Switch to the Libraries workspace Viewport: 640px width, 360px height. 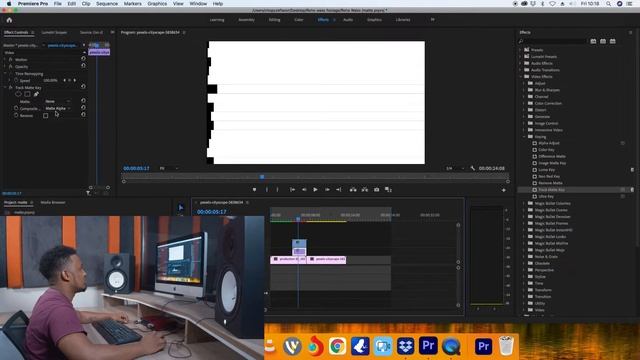[x=403, y=20]
